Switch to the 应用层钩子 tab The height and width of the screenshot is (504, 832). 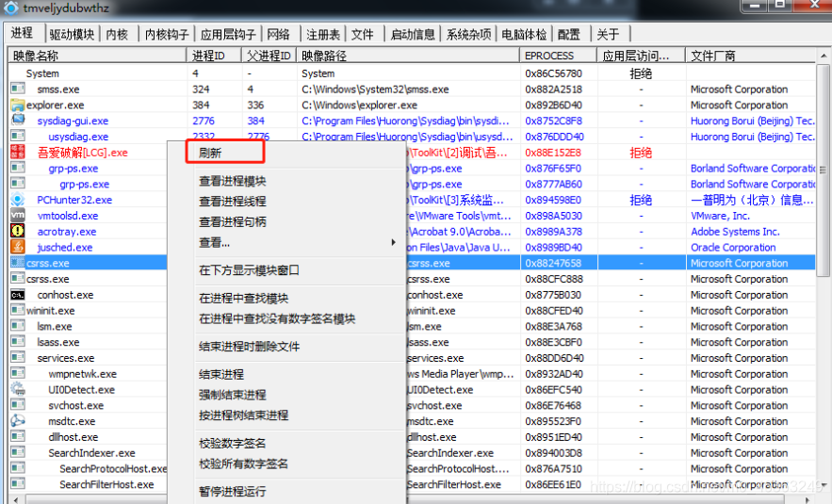(228, 35)
